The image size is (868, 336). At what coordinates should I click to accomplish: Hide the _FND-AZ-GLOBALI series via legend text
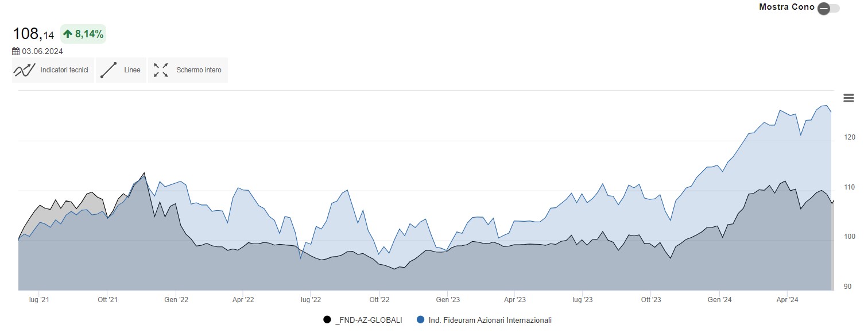pyautogui.click(x=368, y=320)
